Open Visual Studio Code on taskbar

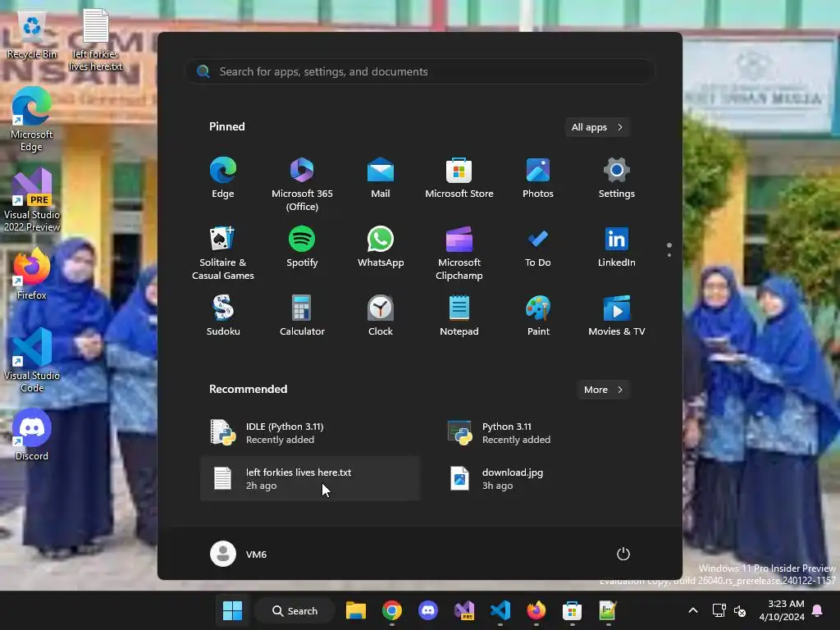(500, 610)
